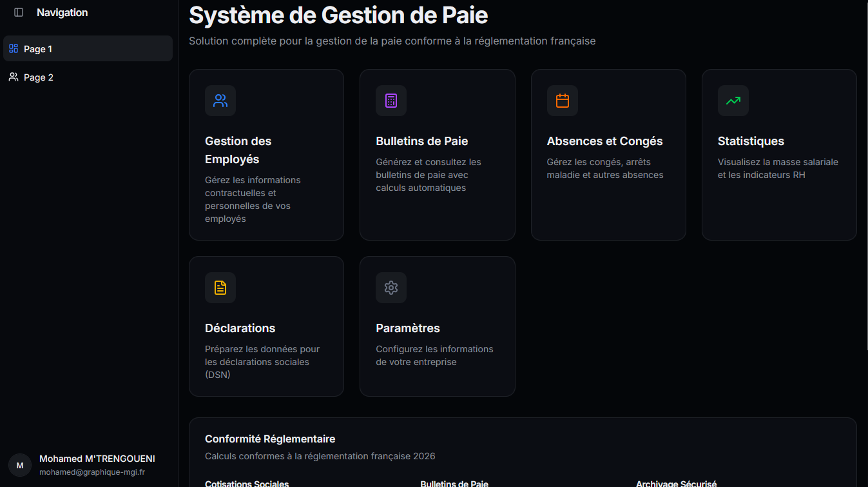Image resolution: width=868 pixels, height=487 pixels.
Task: Click the email mohamed@graphique-mgi.fr
Action: (x=92, y=472)
